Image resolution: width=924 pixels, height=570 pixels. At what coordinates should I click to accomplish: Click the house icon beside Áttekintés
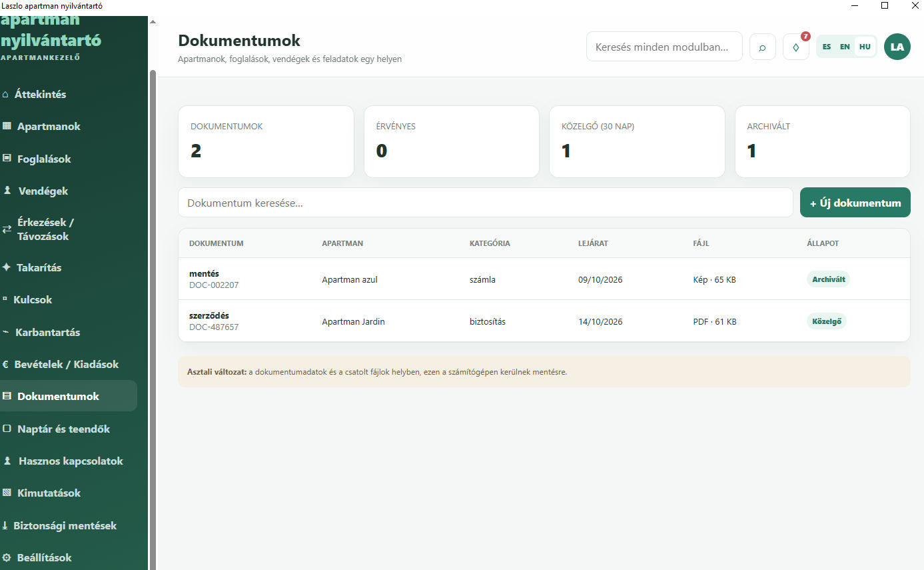pos(6,95)
